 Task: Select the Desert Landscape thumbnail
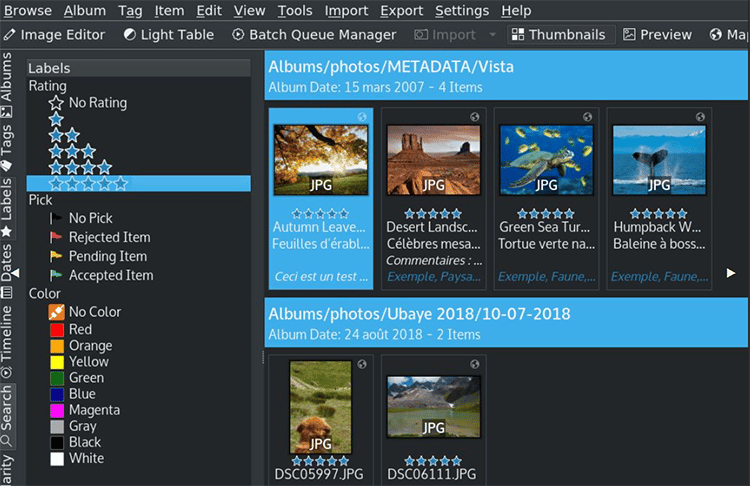point(433,160)
